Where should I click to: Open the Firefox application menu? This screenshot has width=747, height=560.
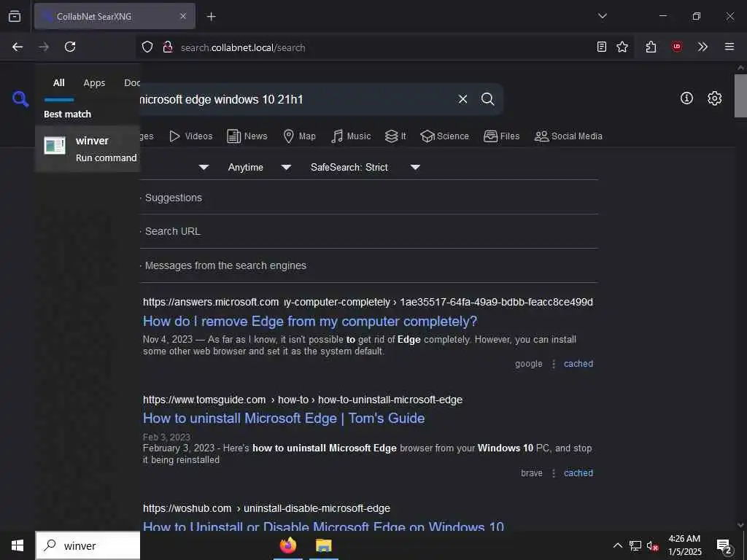[729, 47]
